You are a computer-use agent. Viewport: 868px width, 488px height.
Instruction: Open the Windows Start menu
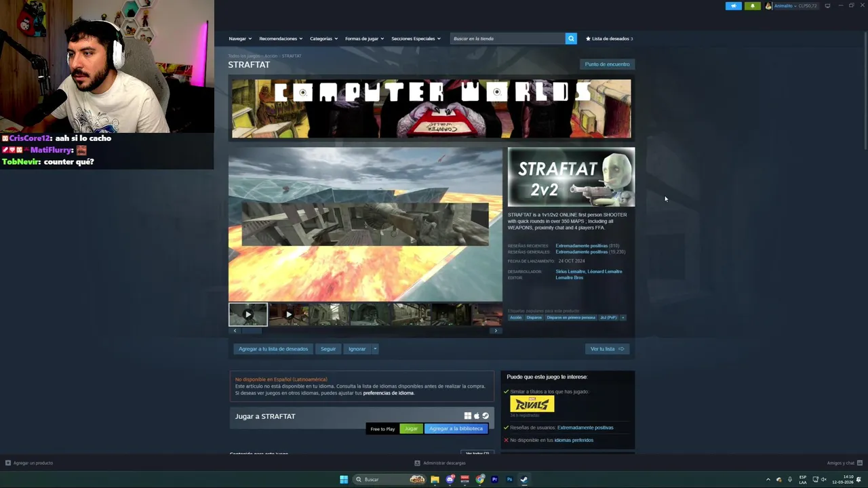coord(344,479)
